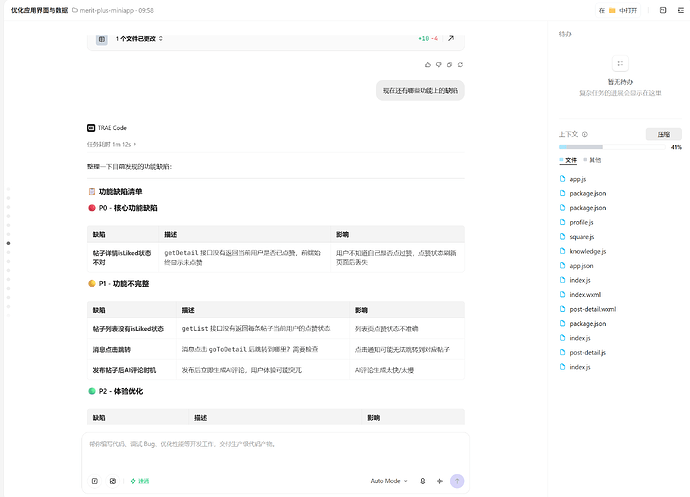Click the microphone voice input icon
The image size is (690, 497).
tap(422, 481)
